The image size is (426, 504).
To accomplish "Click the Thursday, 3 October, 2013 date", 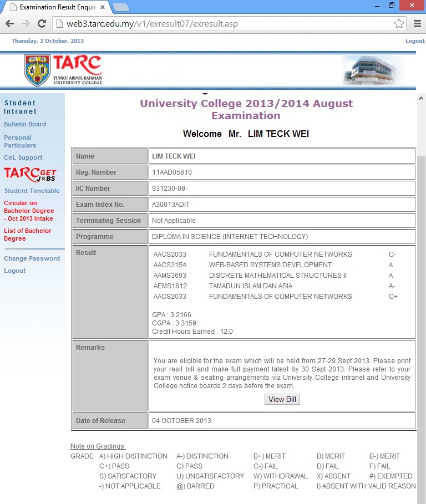I will [48, 41].
